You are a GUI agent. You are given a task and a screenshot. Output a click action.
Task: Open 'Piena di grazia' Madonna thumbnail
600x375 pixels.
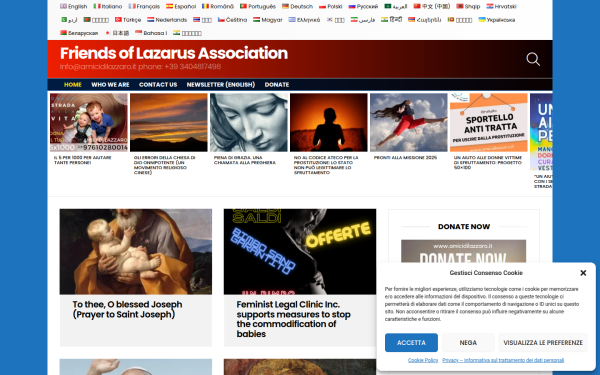coord(249,122)
